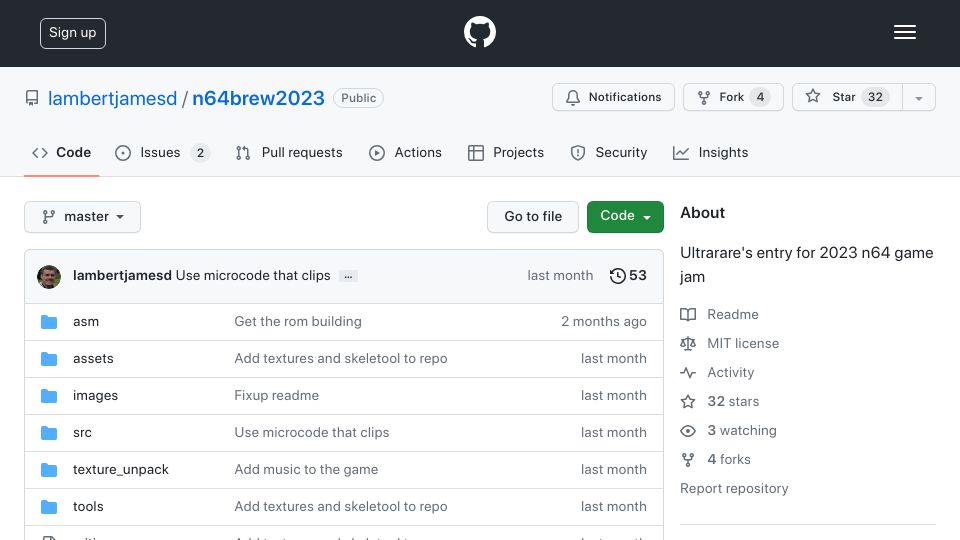This screenshot has width=960, height=540.
Task: Click the images folder icon
Action: click(x=49, y=396)
